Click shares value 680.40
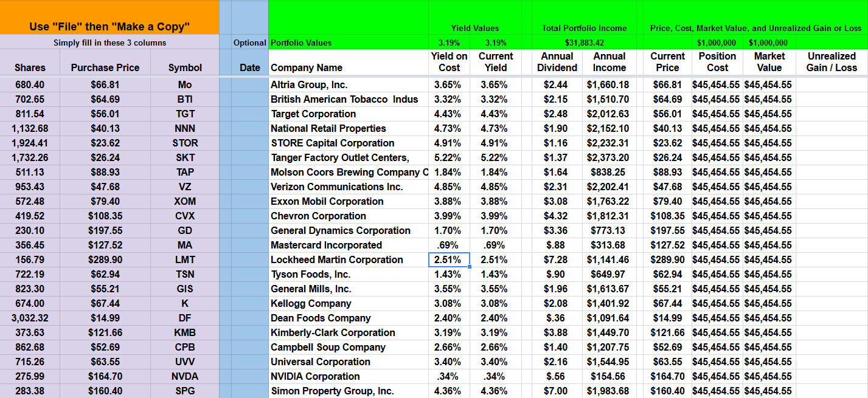 click(30, 84)
